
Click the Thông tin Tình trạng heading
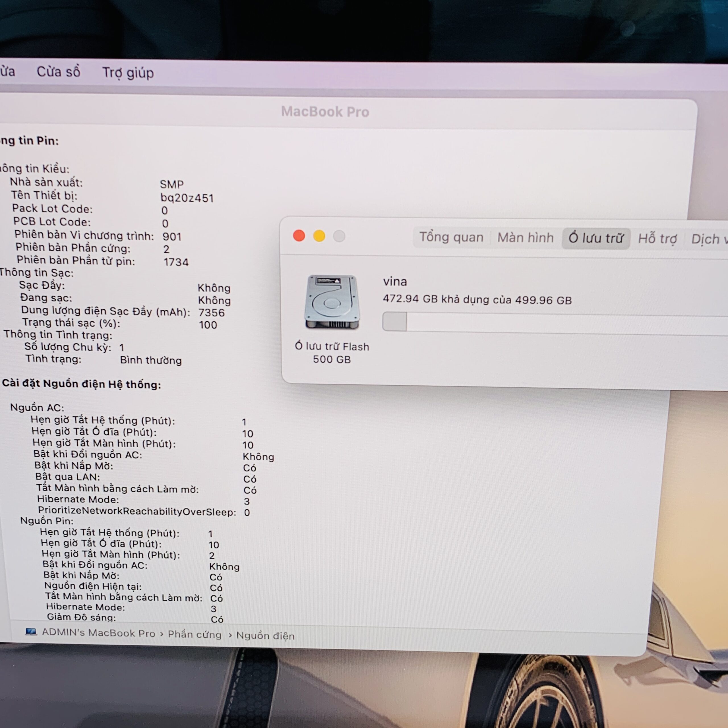click(x=58, y=335)
